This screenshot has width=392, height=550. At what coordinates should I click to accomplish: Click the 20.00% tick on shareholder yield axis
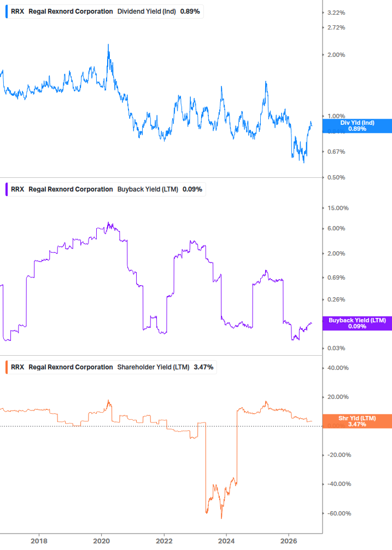pos(338,397)
